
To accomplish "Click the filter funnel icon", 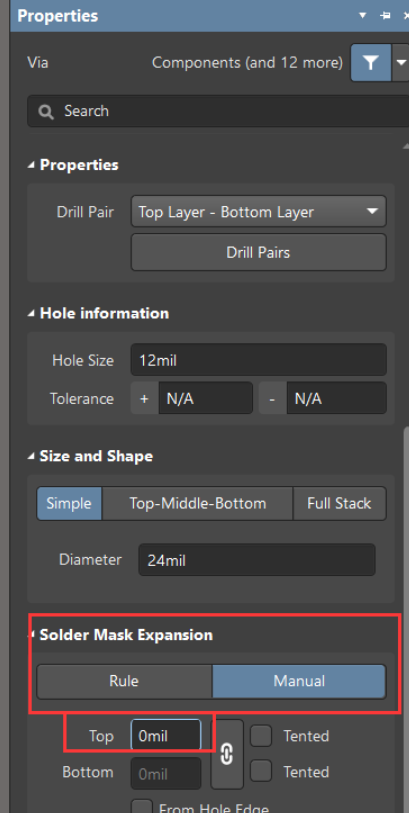I will (x=370, y=63).
